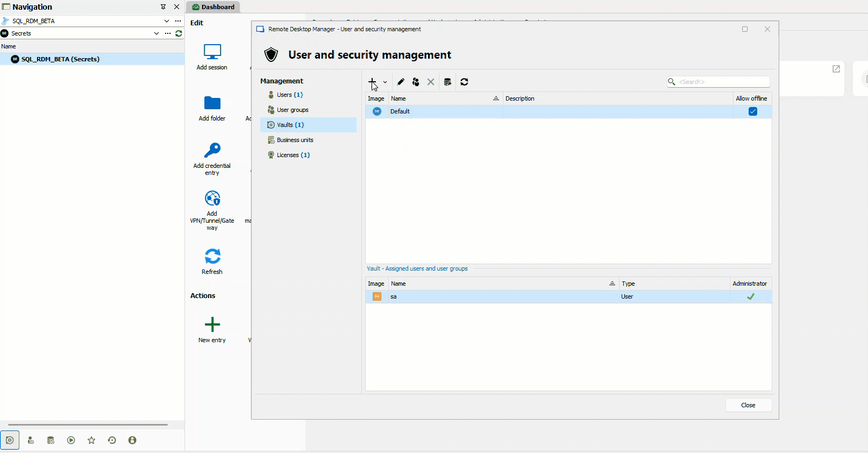Select Users in the Management list
Image resolution: width=868 pixels, height=453 pixels.
pyautogui.click(x=289, y=95)
